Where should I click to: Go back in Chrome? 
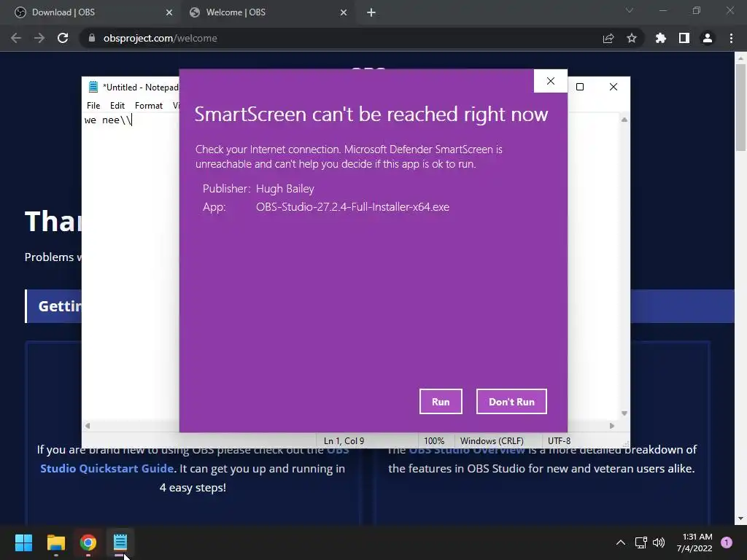(x=16, y=38)
